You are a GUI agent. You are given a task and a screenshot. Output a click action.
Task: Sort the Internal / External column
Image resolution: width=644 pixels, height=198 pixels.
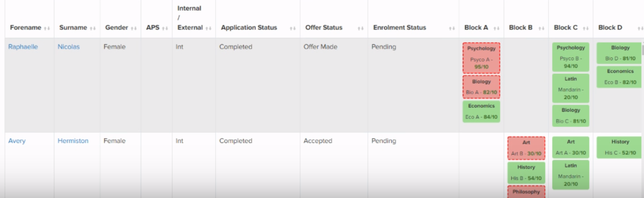point(208,28)
